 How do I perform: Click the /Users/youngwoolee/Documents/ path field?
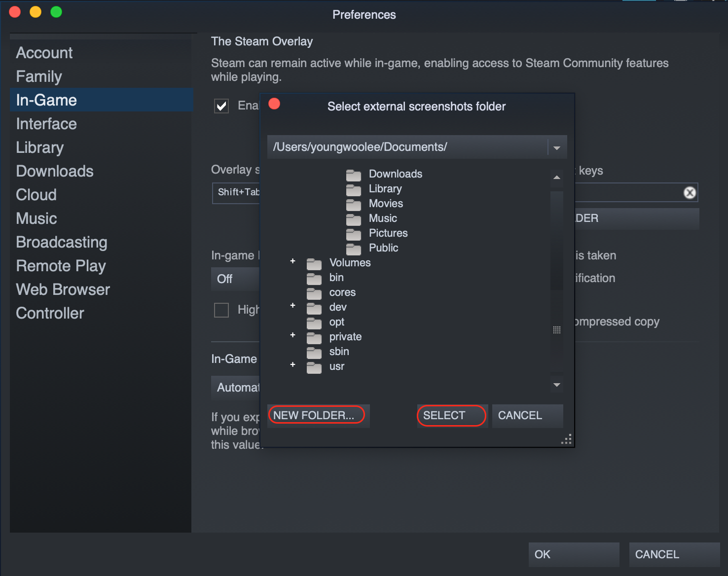coord(407,147)
